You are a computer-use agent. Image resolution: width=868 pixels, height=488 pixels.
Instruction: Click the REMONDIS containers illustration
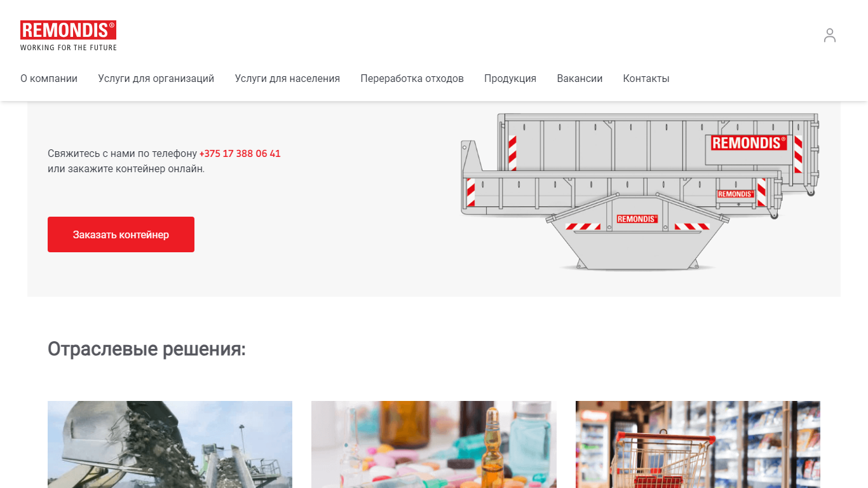(640, 192)
